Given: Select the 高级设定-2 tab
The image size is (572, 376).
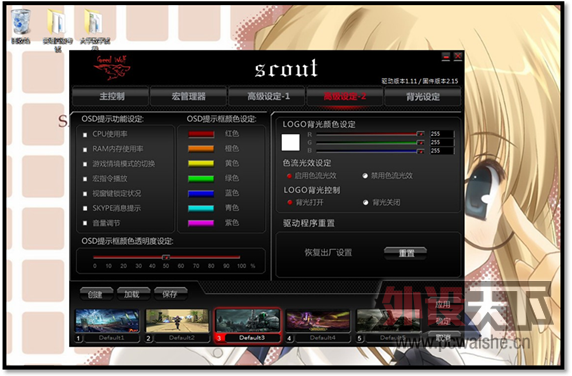Looking at the screenshot, I should (345, 96).
